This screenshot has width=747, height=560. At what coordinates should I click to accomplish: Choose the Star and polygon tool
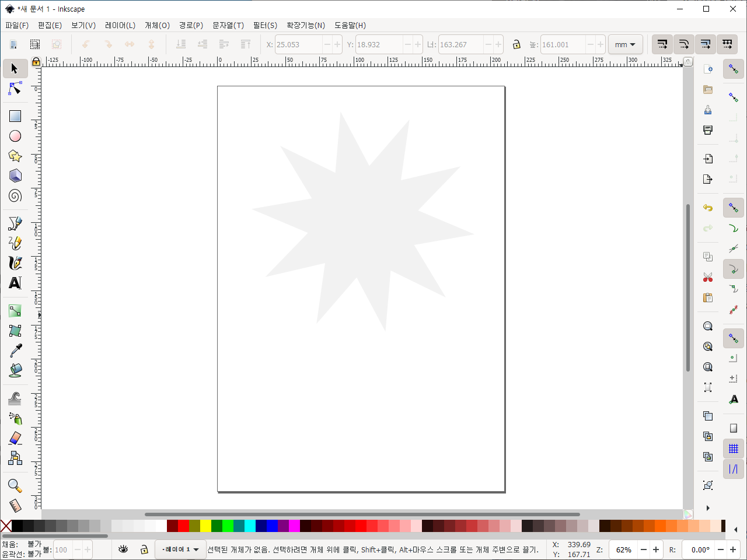(x=15, y=156)
